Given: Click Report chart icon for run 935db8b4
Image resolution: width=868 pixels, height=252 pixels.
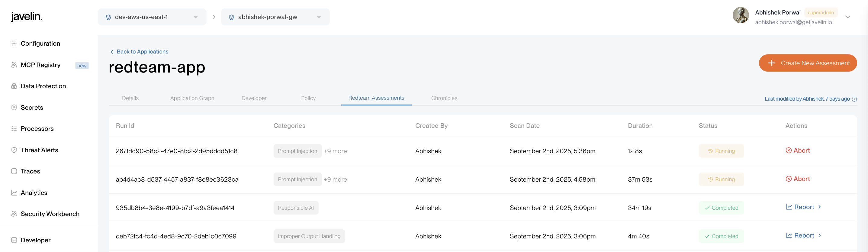Looking at the screenshot, I should click(789, 207).
